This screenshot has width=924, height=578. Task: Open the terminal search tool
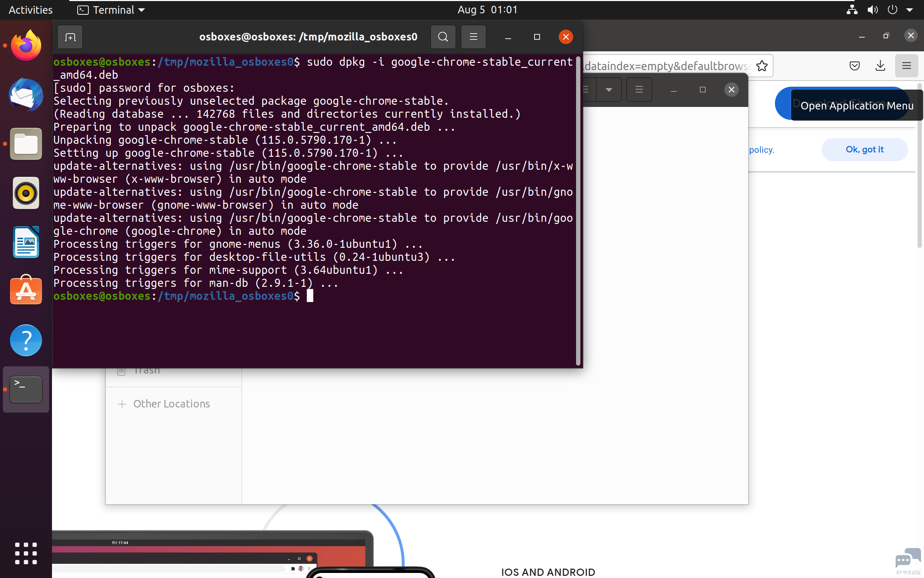[443, 37]
